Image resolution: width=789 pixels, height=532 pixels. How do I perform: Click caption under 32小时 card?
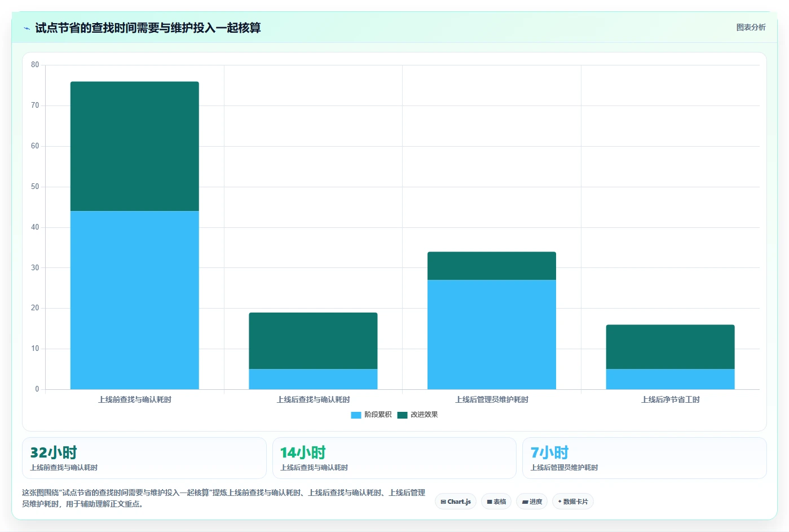point(64,468)
